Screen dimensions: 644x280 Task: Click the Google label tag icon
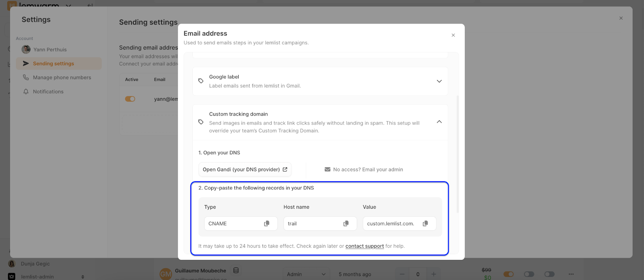[201, 81]
